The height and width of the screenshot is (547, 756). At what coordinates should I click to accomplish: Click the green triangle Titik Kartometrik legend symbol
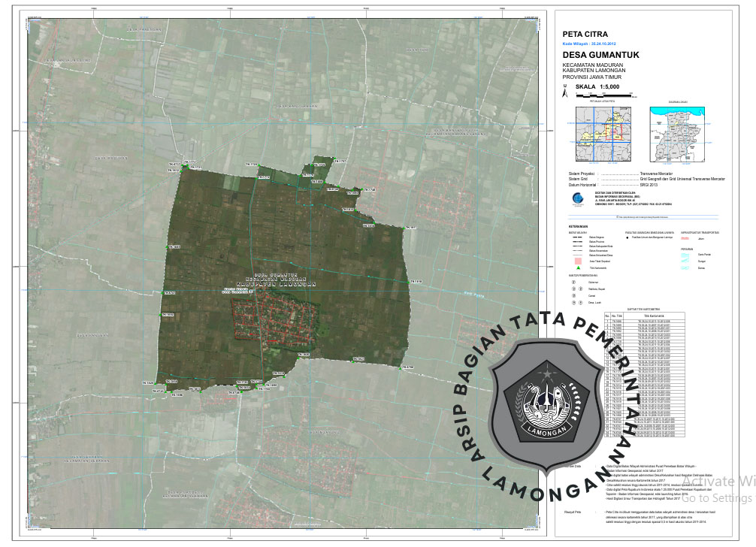[x=579, y=267]
